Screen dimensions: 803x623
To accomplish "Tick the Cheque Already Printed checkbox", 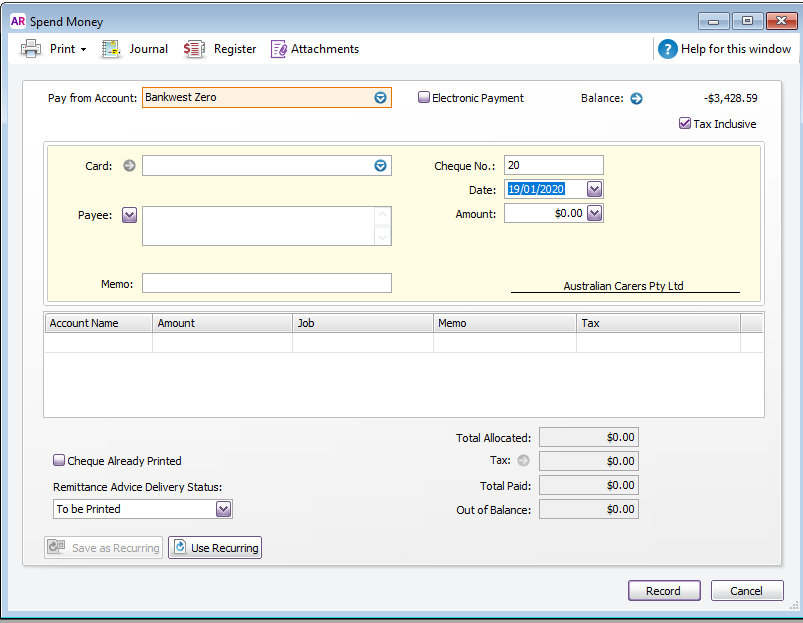I will click(x=59, y=461).
